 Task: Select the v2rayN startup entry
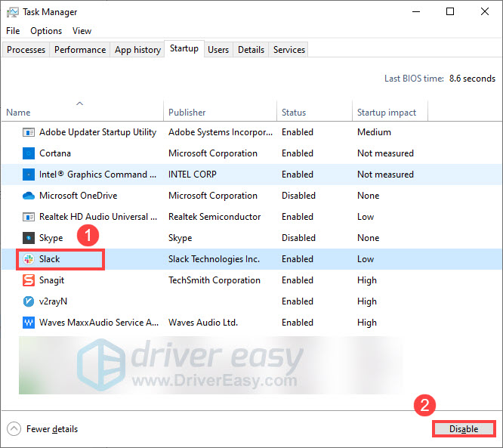(53, 301)
